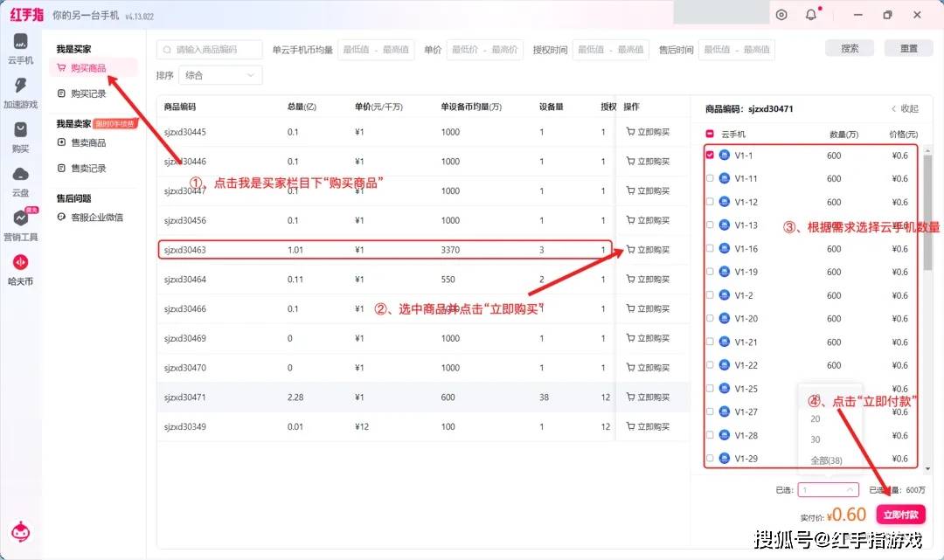Check the V1-25 cloud phone checkbox
Image resolution: width=944 pixels, height=560 pixels.
pos(710,389)
